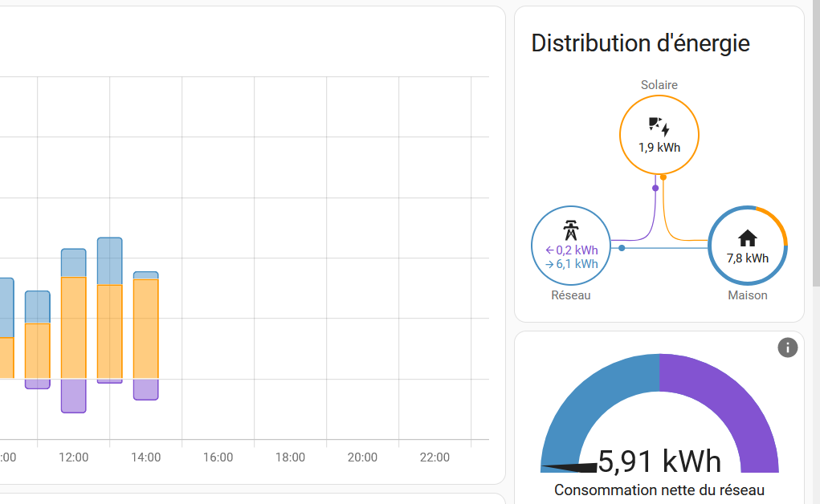Click the orange bar segment at 14:00

pyautogui.click(x=146, y=329)
